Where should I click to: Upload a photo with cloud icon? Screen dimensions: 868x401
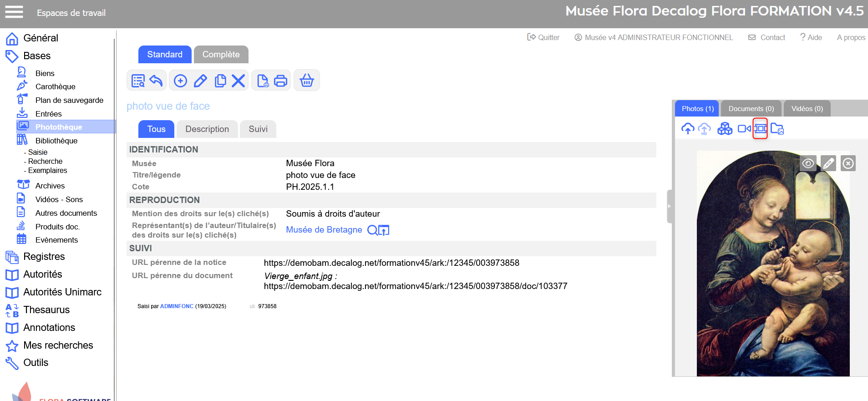click(688, 129)
